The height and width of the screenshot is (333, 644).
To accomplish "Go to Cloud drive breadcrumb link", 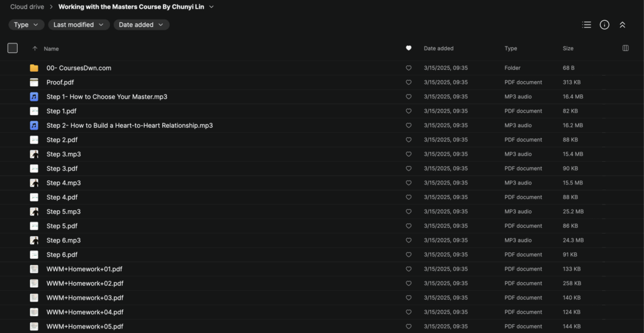I will 27,7.
